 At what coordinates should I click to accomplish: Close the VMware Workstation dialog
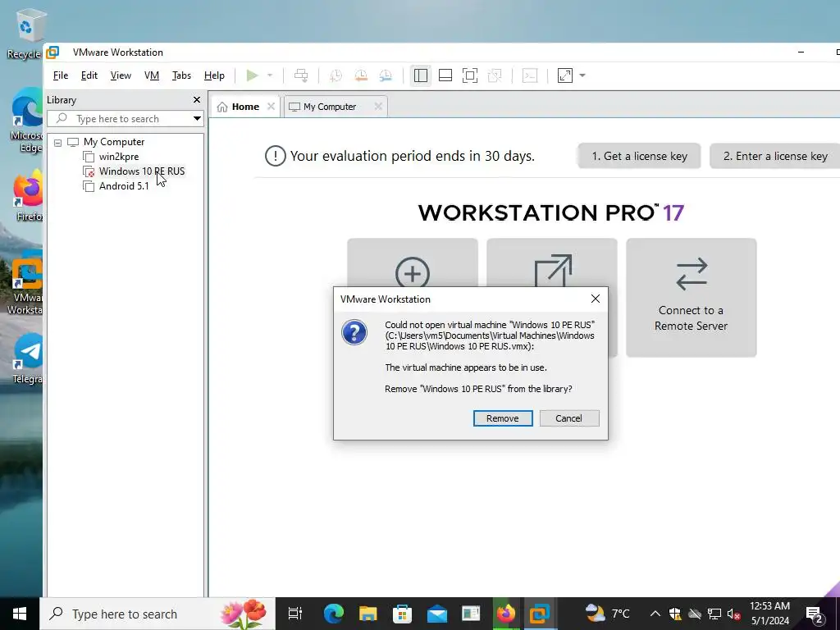596,299
